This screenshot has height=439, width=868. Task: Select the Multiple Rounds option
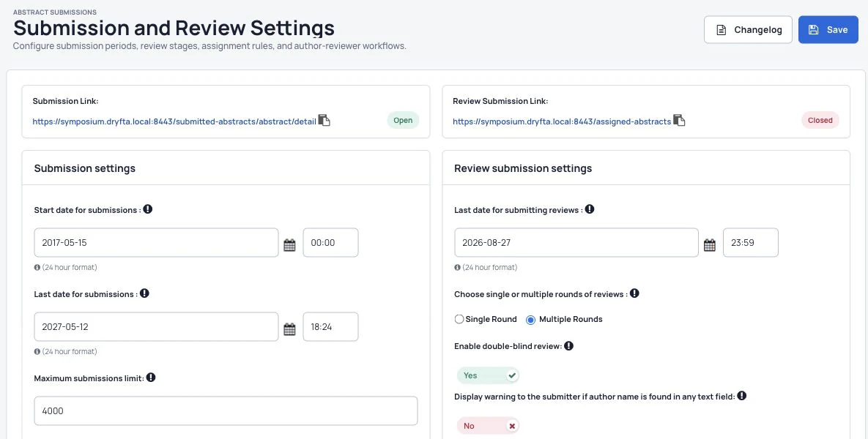tap(530, 320)
